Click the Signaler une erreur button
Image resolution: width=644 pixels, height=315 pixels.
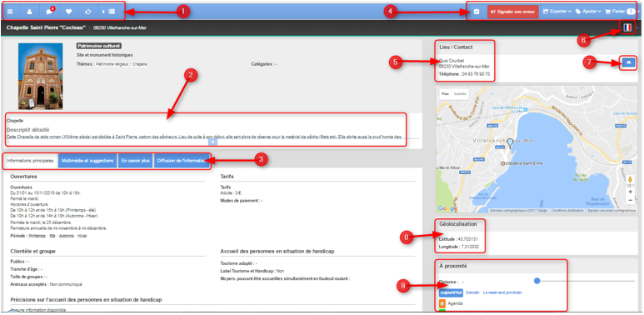(x=512, y=12)
